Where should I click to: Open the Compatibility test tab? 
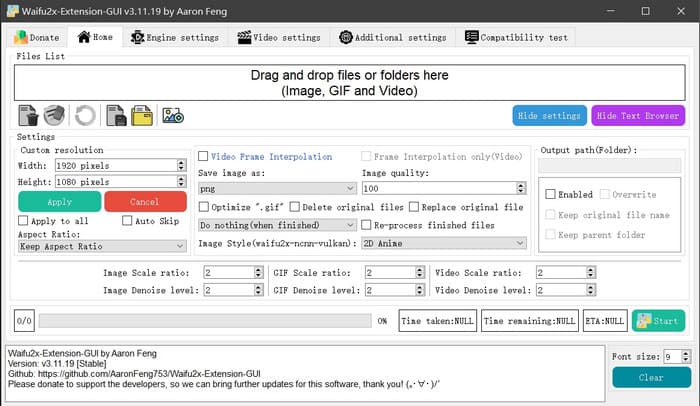(x=516, y=38)
